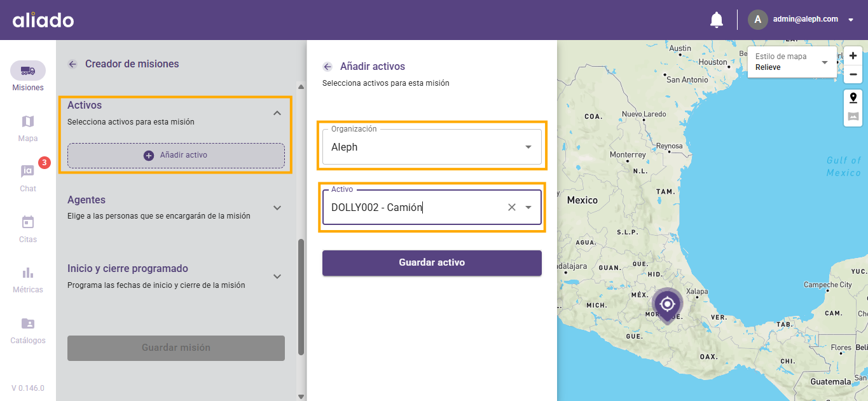Zoom in on the map
868x401 pixels.
853,56
